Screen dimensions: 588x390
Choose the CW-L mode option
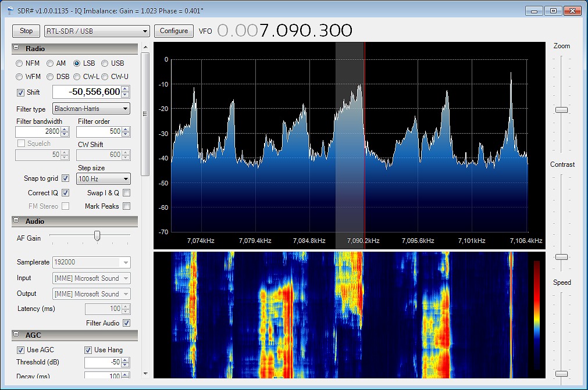coord(78,77)
